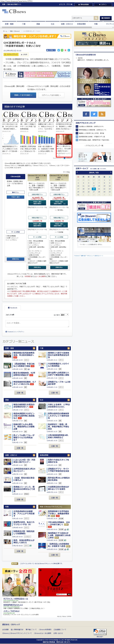
Task: Click RSS icon in 社会 category header
Action: [69, 400]
